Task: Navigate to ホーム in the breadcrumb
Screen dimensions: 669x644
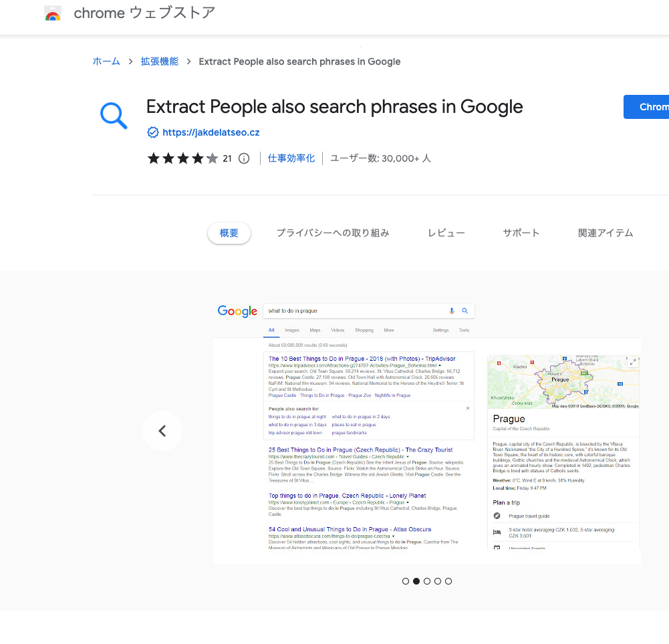Action: point(106,61)
